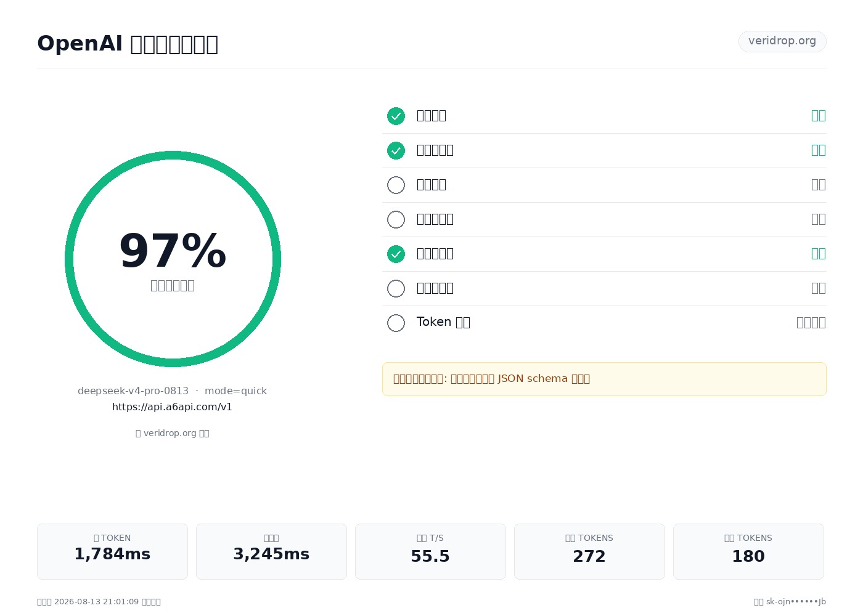This screenshot has height=616, width=863.
Task: Open the https://api.a6api.com/v1 URL
Action: [172, 407]
